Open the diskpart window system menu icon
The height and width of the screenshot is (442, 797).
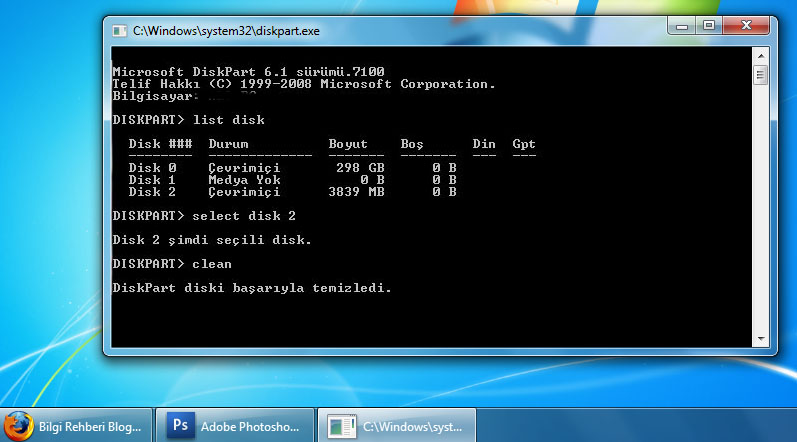click(119, 31)
